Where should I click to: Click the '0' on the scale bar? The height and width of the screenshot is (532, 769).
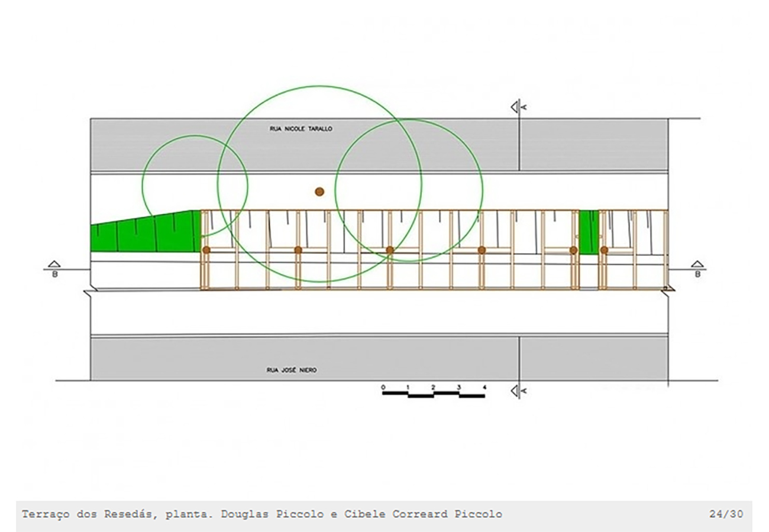coord(383,388)
